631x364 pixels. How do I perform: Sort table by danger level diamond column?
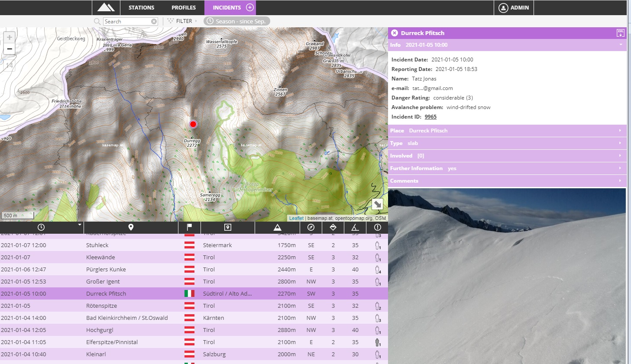333,227
